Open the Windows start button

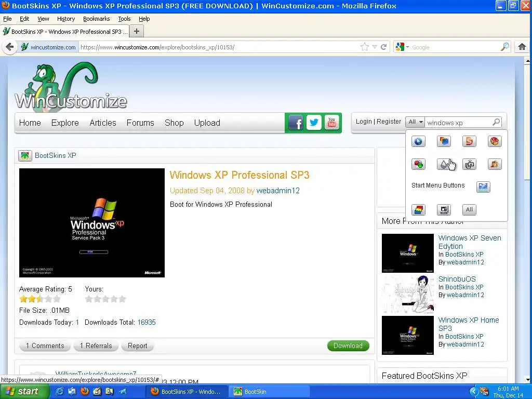click(x=25, y=391)
